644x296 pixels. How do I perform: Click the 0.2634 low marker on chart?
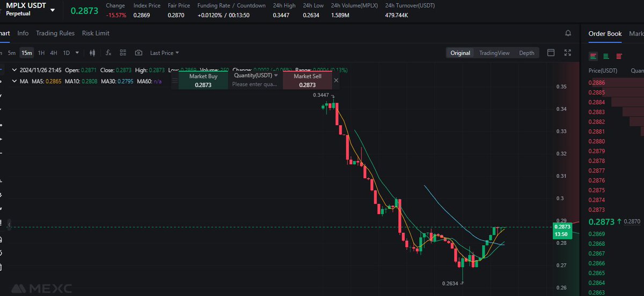pos(450,283)
